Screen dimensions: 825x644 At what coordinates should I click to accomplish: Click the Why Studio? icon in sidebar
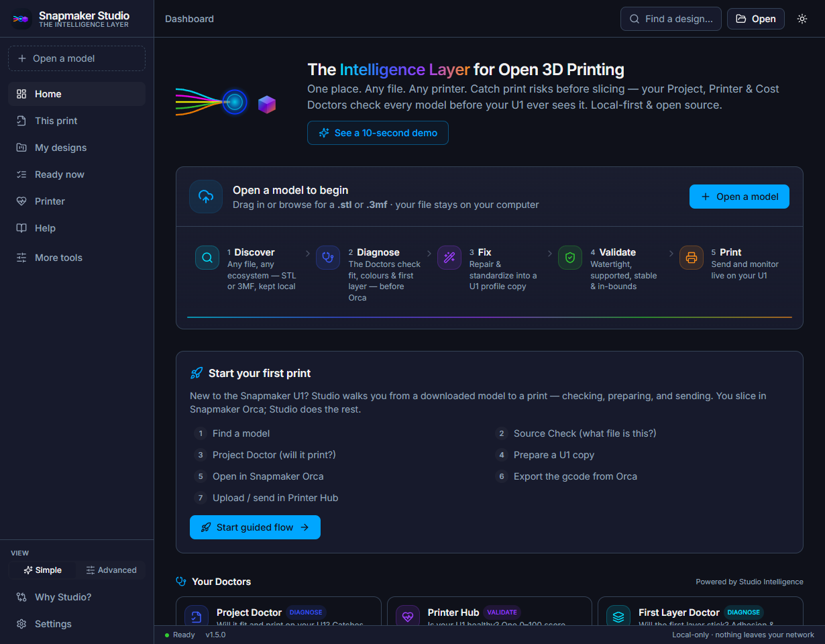[x=21, y=597]
